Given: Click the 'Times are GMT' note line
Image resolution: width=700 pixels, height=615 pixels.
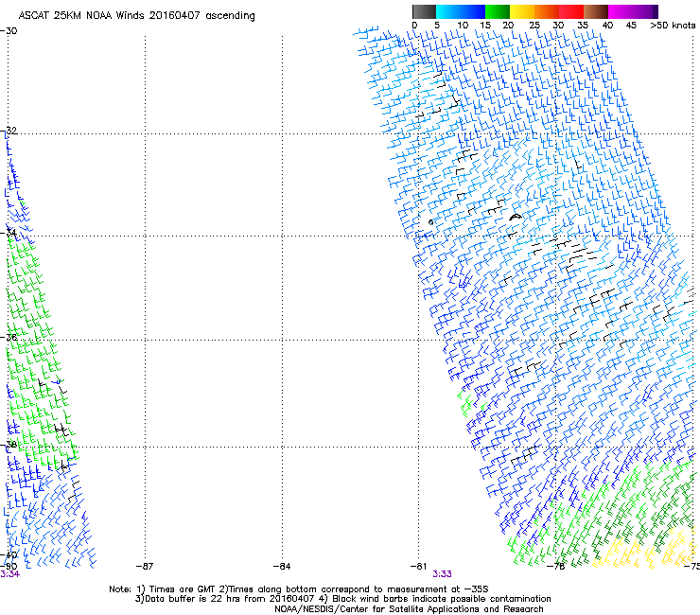Looking at the screenshot, I should 299,589.
